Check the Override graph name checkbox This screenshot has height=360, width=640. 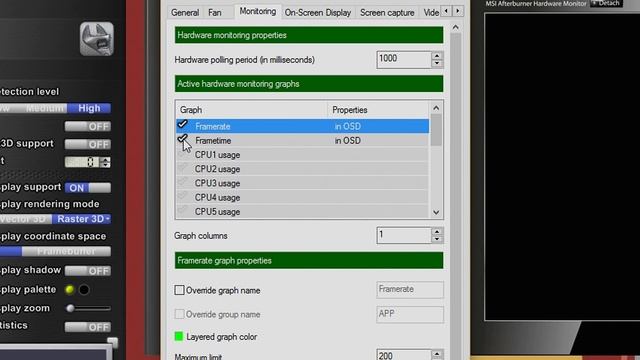click(x=179, y=290)
